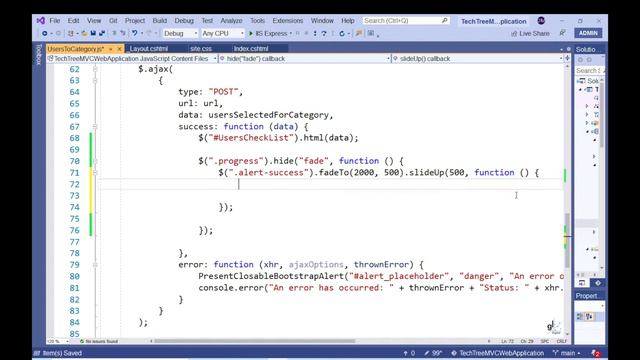This screenshot has width=640, height=360.
Task: Open the Build menu
Action: pyautogui.click(x=160, y=20)
